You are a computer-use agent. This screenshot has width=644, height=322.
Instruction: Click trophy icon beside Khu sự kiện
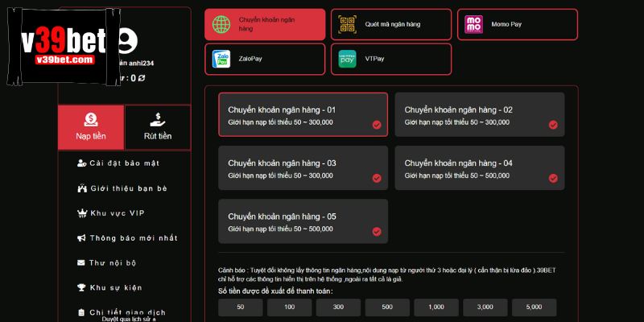point(81,287)
